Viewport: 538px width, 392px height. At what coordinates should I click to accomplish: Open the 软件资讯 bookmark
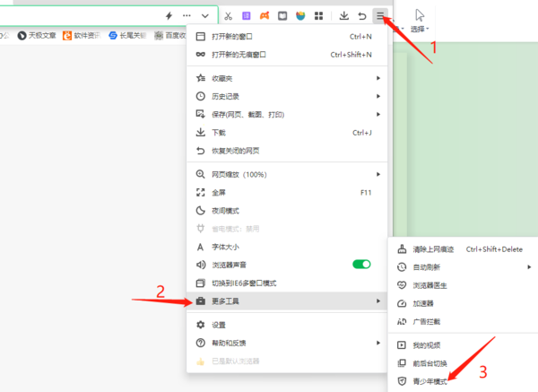point(86,36)
